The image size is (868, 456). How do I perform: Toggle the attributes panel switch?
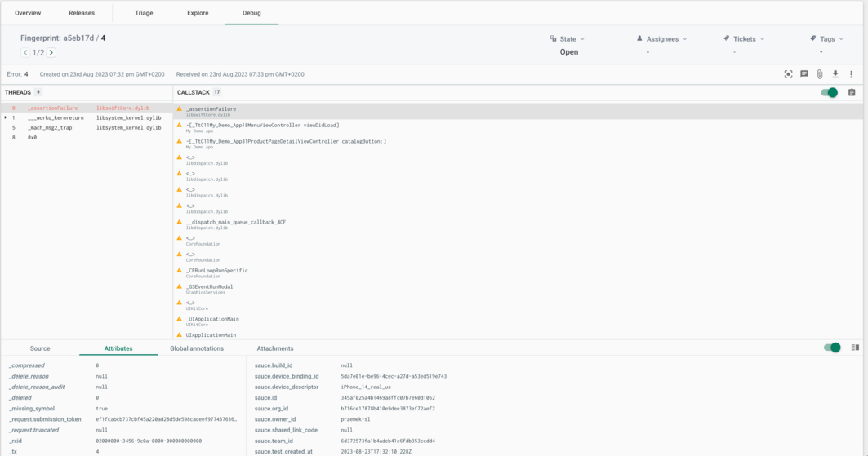(x=832, y=348)
